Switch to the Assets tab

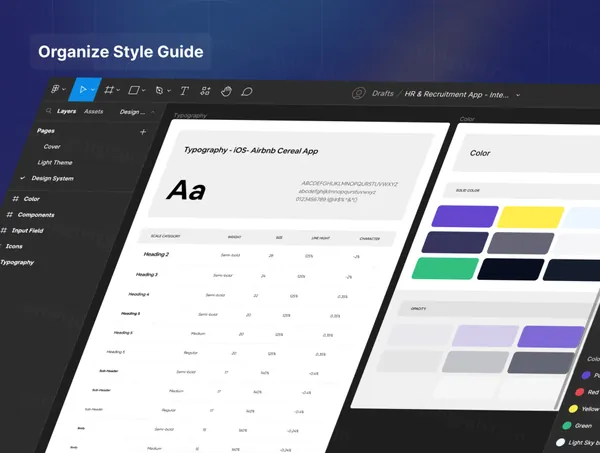pyautogui.click(x=93, y=112)
